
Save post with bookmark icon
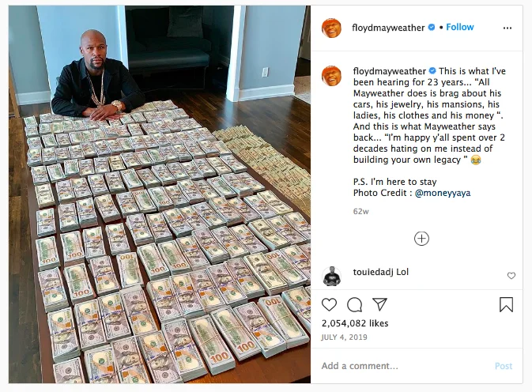click(506, 304)
